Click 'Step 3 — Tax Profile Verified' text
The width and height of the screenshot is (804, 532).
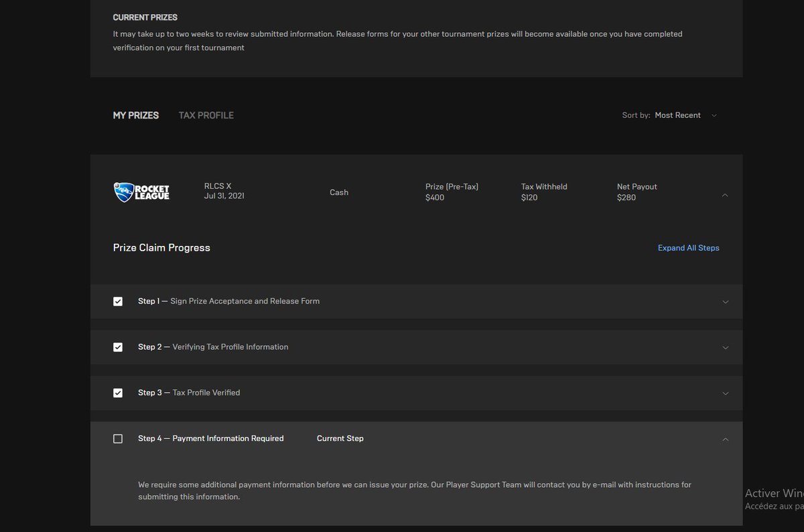[189, 393]
